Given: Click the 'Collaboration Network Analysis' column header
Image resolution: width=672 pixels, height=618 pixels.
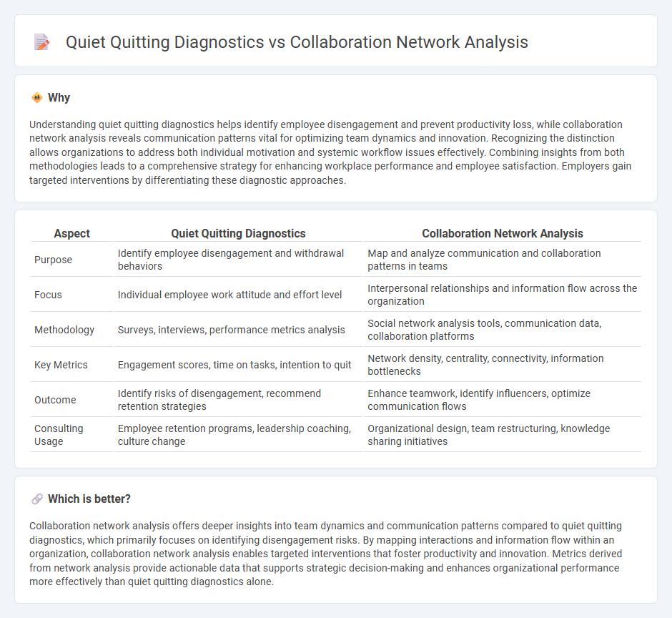Looking at the screenshot, I should (503, 233).
